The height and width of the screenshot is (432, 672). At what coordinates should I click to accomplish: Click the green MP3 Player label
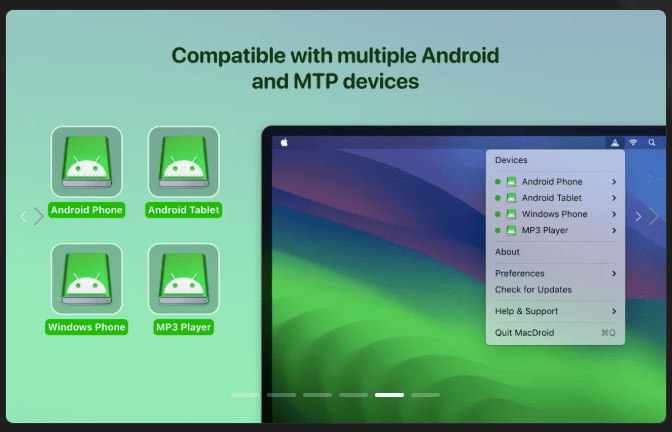coord(183,327)
